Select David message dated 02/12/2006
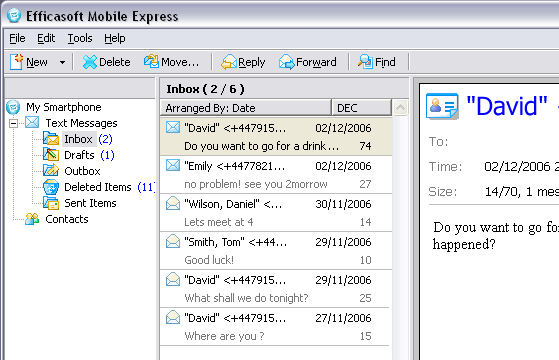 pyautogui.click(x=276, y=137)
